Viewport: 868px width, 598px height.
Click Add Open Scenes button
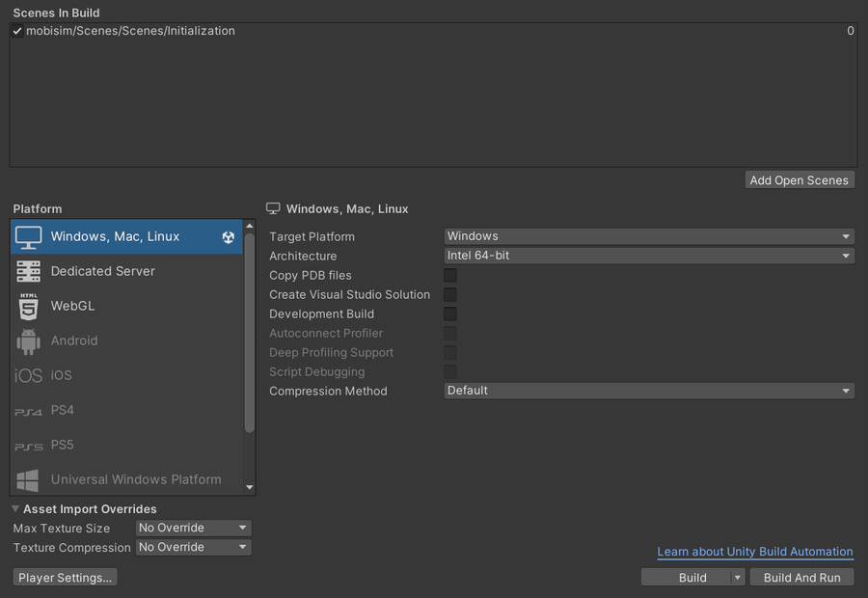[x=800, y=180]
